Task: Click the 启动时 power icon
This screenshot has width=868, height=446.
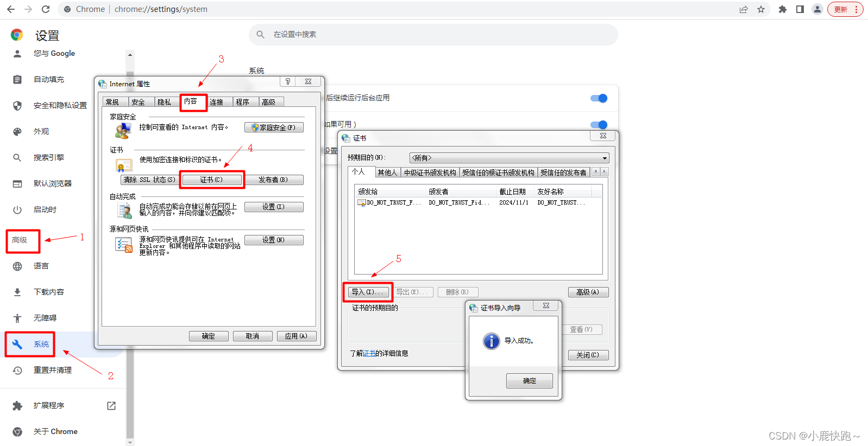Action: click(x=17, y=209)
